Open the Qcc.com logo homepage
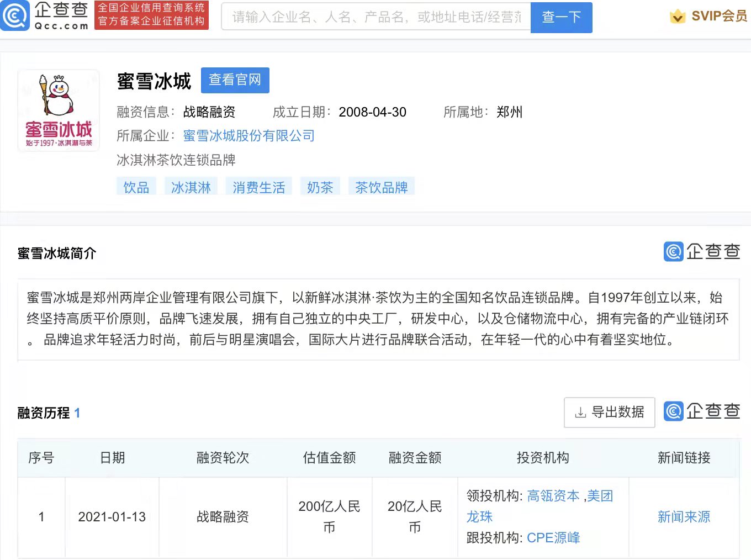Viewport: 751px width, 560px height. 45,15
